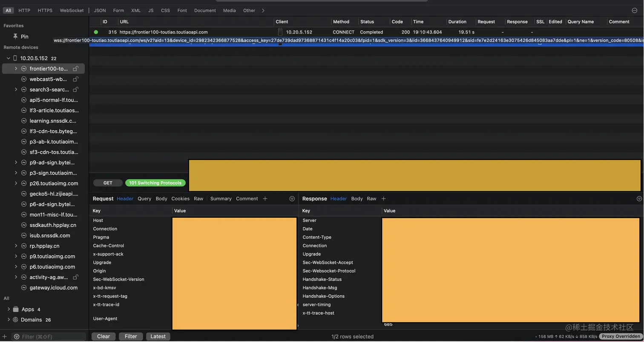
Task: Click the filter icon inside the sidebar filter field
Action: (17, 336)
